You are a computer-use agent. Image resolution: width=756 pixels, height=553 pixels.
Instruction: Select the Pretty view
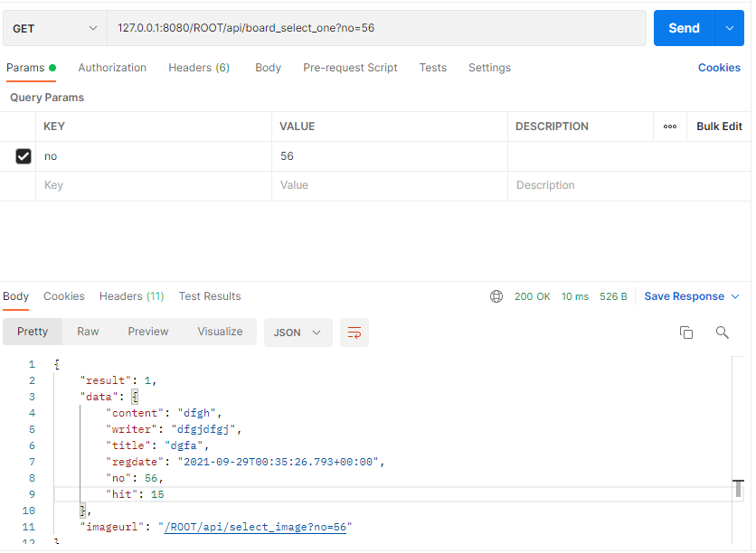click(33, 332)
